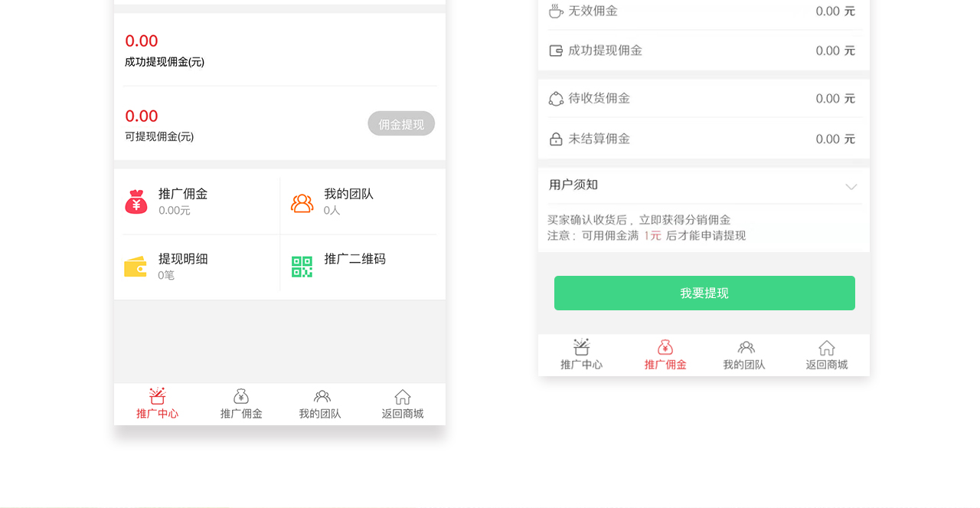Select the 待收货佣金 row label

coord(599,99)
